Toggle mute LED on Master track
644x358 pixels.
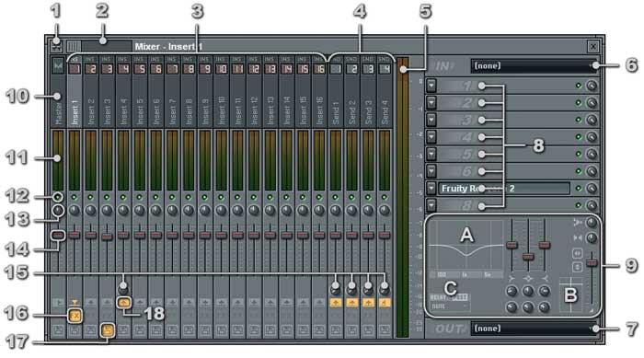pos(58,197)
